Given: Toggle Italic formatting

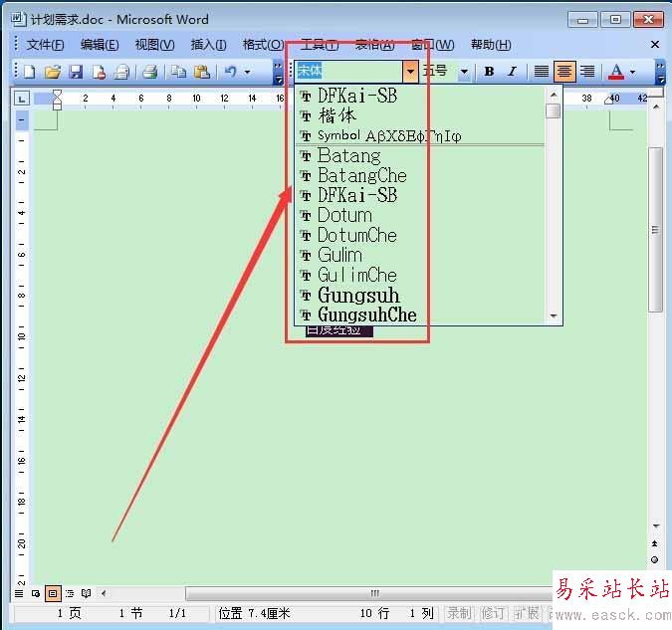Looking at the screenshot, I should click(x=512, y=71).
